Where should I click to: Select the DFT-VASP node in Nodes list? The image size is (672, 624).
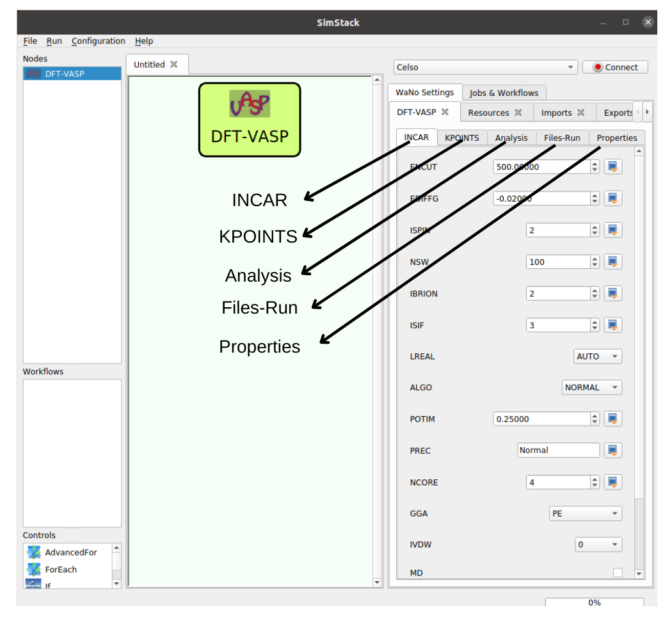pos(72,74)
